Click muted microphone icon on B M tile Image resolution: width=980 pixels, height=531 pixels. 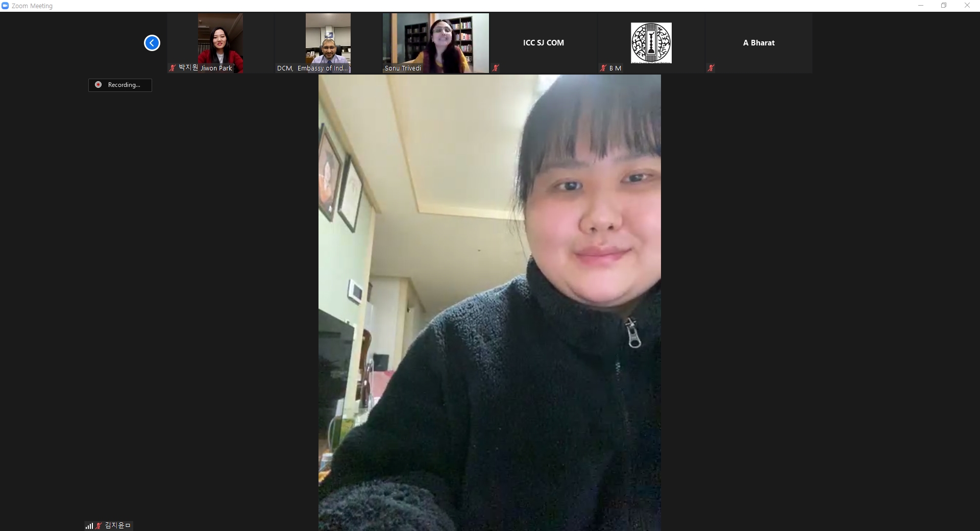[x=603, y=68]
